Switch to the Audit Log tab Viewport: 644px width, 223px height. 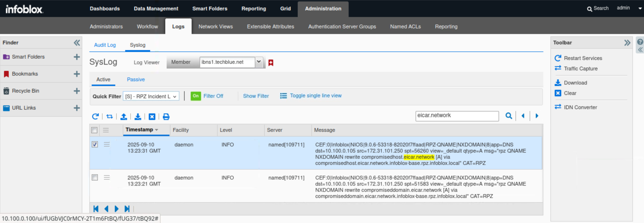tap(105, 45)
